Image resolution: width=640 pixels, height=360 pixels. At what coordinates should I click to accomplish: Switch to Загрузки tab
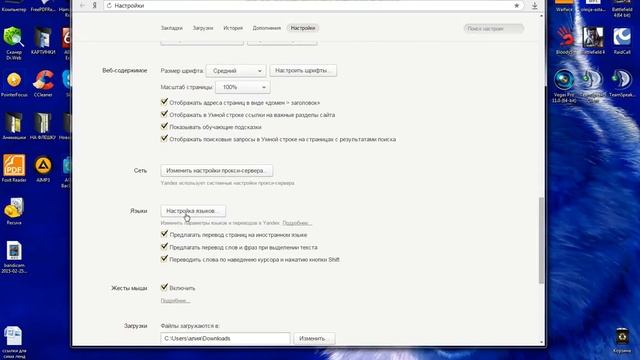point(203,28)
